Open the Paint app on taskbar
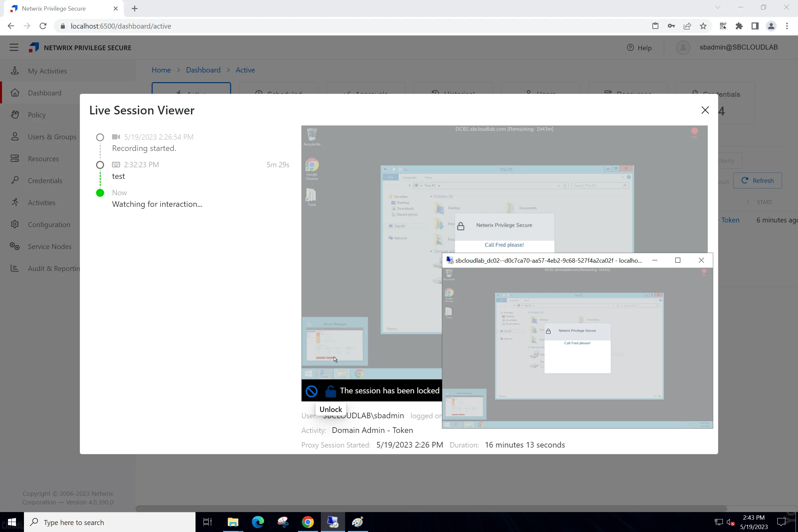 358,522
